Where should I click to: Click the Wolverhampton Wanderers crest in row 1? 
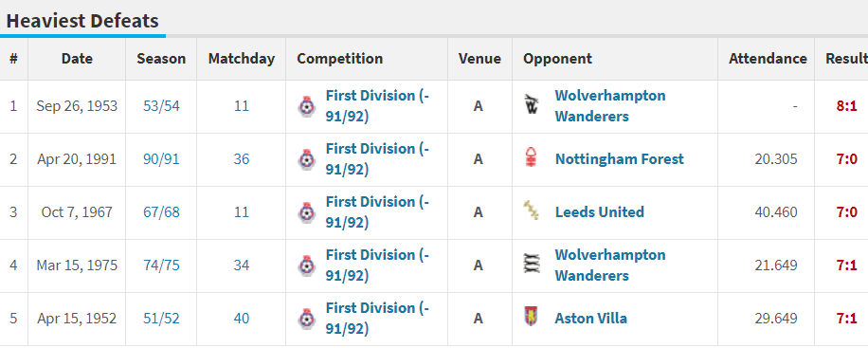click(x=532, y=104)
